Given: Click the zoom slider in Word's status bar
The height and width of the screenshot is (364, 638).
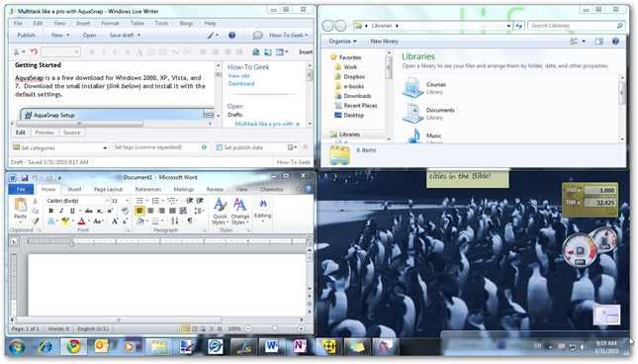Looking at the screenshot, I should click(275, 328).
